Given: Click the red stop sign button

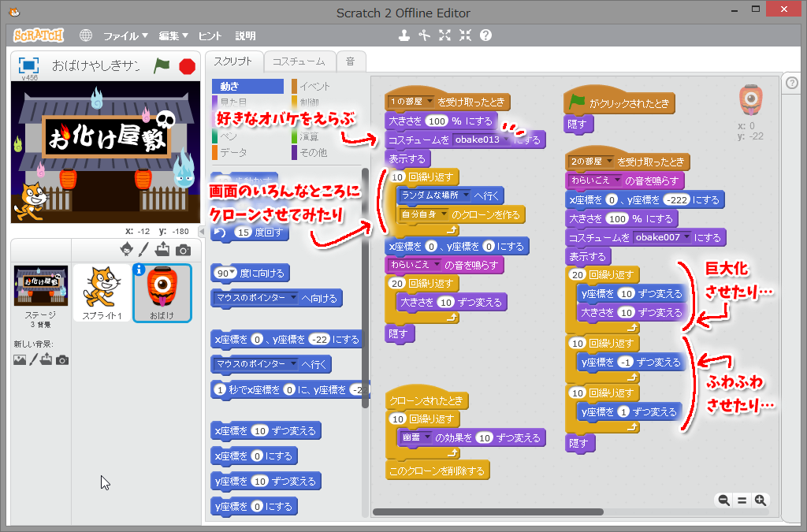Looking at the screenshot, I should (x=187, y=66).
